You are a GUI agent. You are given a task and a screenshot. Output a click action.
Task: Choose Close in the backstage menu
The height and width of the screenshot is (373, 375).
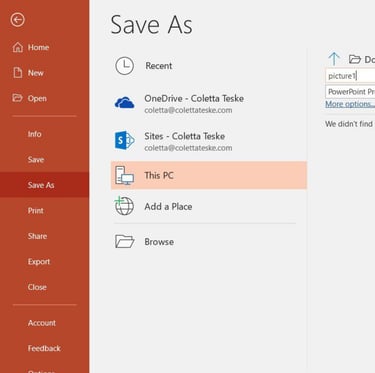coord(37,287)
